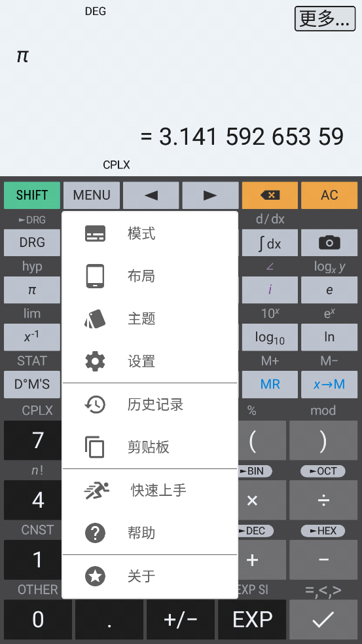362x644 pixels.
Task: Open the 布局 (layout) menu entry
Action: 150,276
